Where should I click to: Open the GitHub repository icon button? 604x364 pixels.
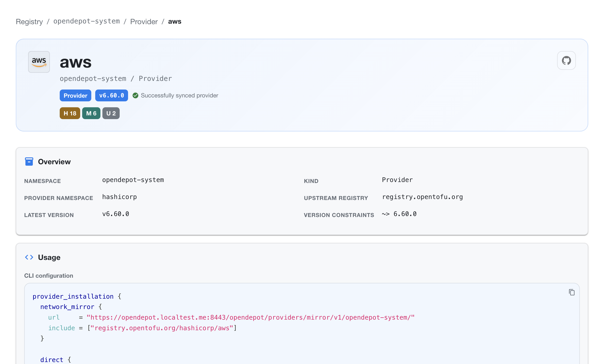pyautogui.click(x=566, y=60)
